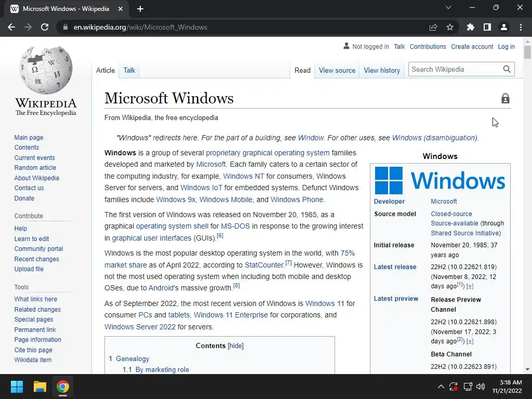532x399 pixels.
Task: Click the Donate sidebar link
Action: point(24,198)
